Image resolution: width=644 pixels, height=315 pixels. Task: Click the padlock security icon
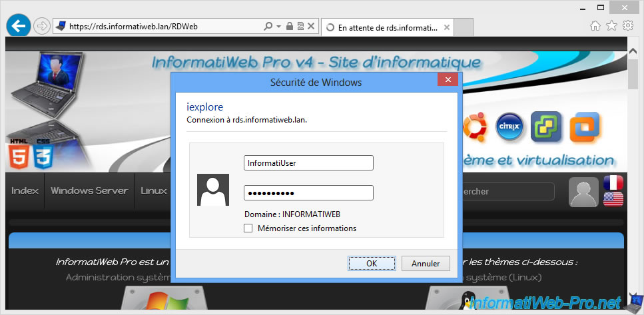point(290,27)
